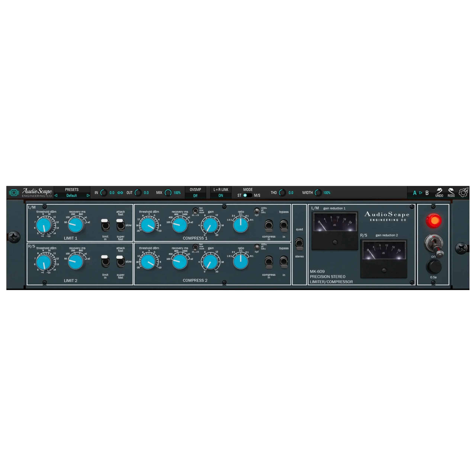
Task: Click the THD knob
Action: coord(282,193)
